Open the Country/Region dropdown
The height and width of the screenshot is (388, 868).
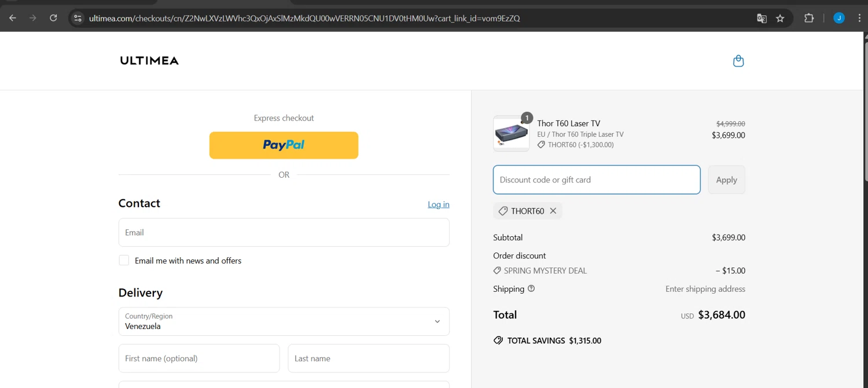[x=284, y=321]
